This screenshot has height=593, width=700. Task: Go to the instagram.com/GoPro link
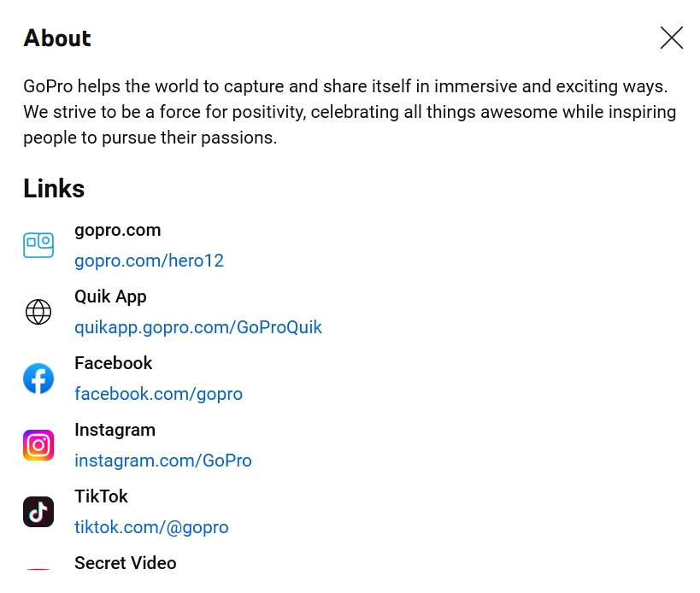163,461
